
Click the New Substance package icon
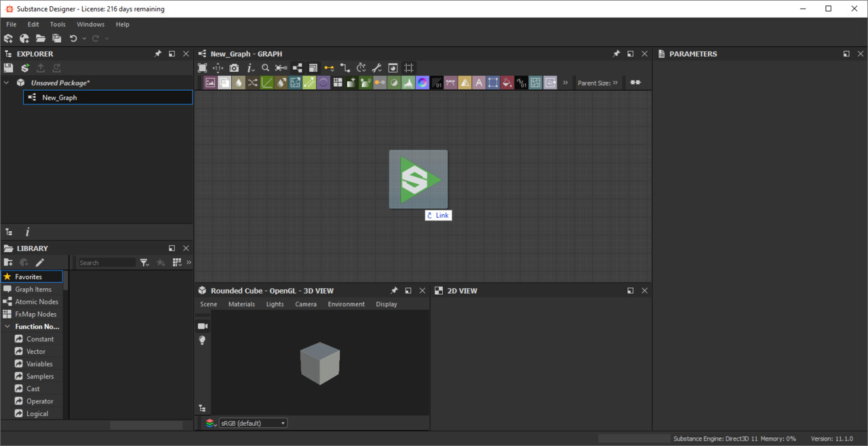pos(8,39)
